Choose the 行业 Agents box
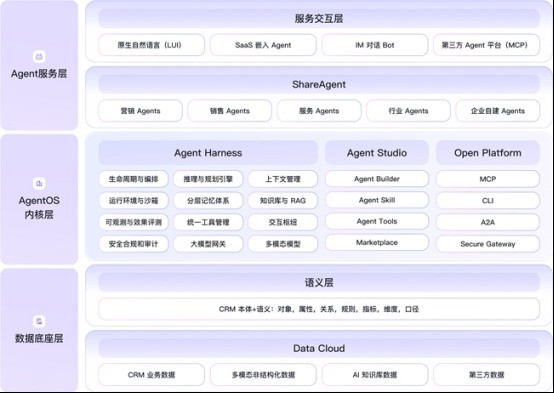Screen dimensions: 554x393 point(408,111)
